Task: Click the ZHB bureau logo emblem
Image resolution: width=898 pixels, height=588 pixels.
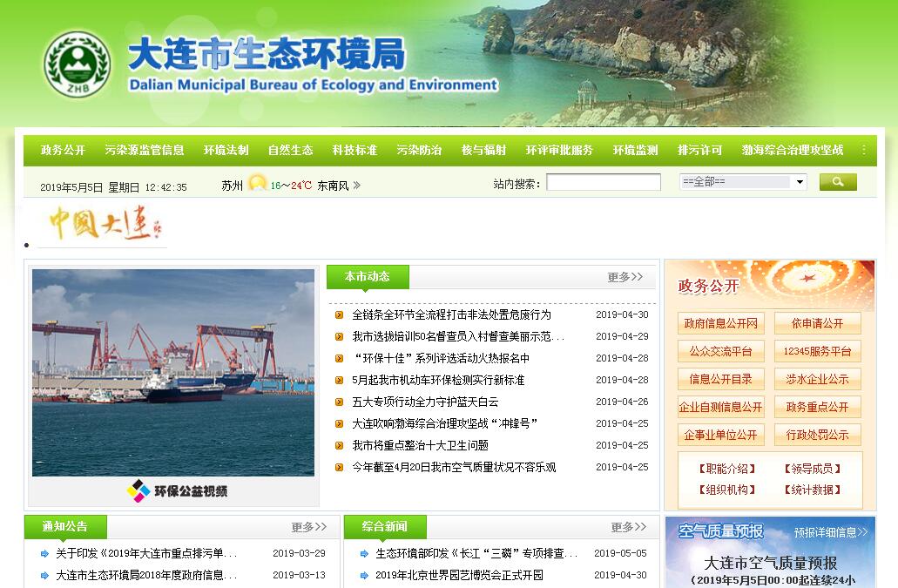Action: (x=78, y=64)
